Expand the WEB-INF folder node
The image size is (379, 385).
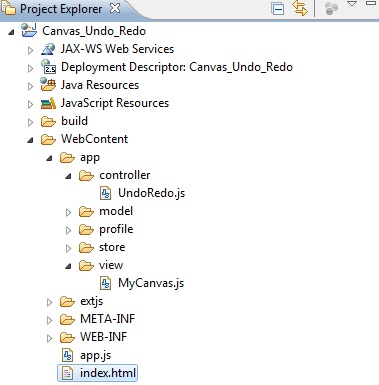pyautogui.click(x=49, y=338)
